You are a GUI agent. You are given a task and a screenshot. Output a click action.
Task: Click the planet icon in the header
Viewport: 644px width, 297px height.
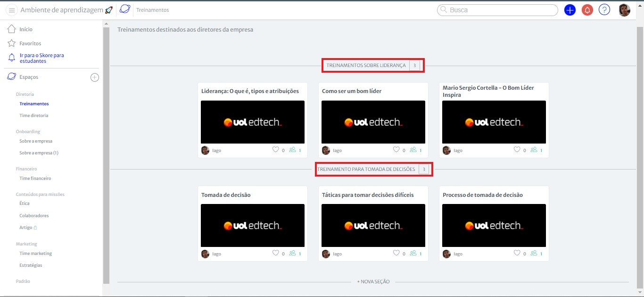pyautogui.click(x=125, y=9)
